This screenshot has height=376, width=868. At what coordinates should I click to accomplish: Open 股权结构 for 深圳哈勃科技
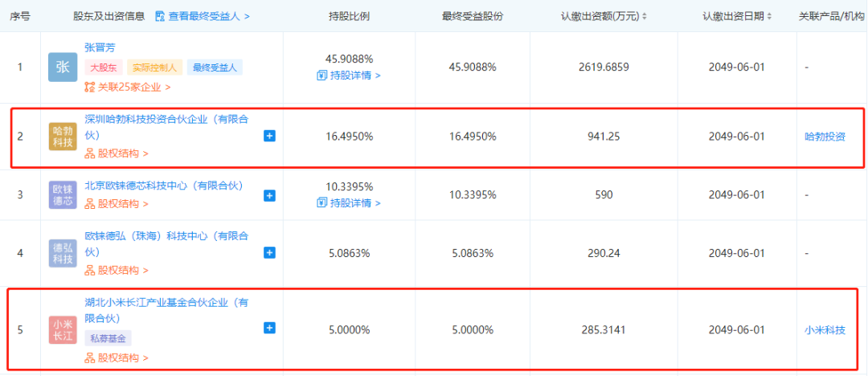point(124,153)
